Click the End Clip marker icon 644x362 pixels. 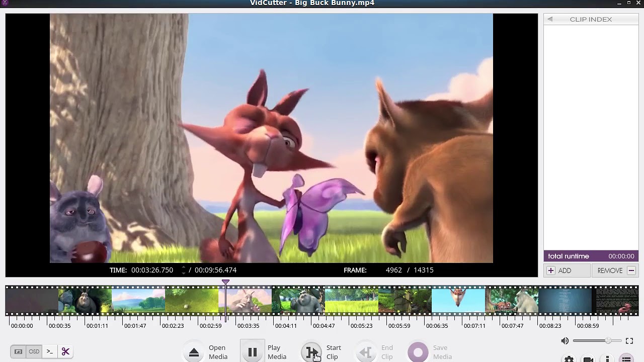[366, 352]
